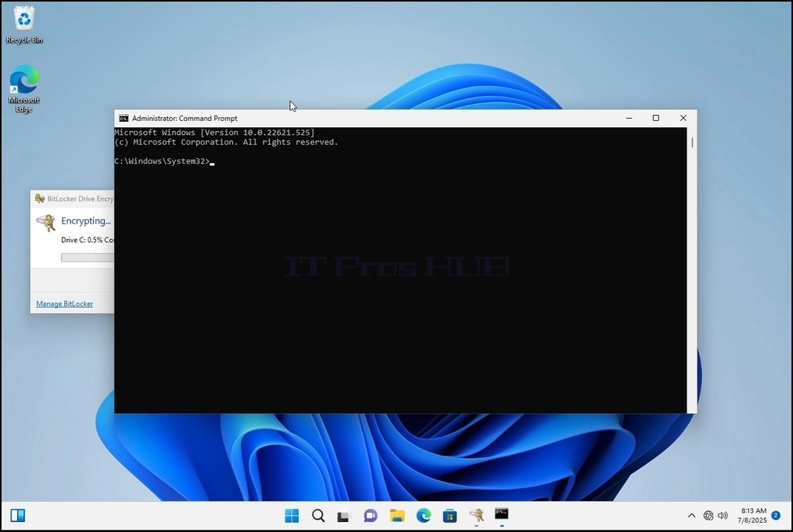Click the keys icon beside Encrypting...
Screen dimensions: 793x532
click(x=46, y=223)
